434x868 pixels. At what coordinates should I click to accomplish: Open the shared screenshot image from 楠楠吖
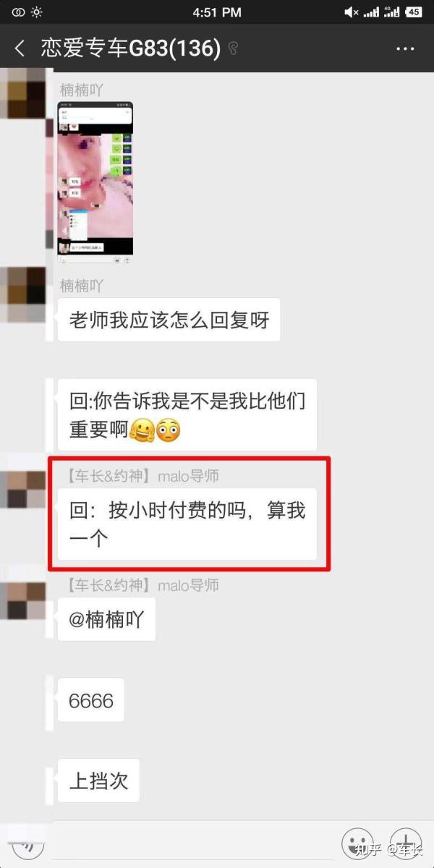tap(95, 182)
